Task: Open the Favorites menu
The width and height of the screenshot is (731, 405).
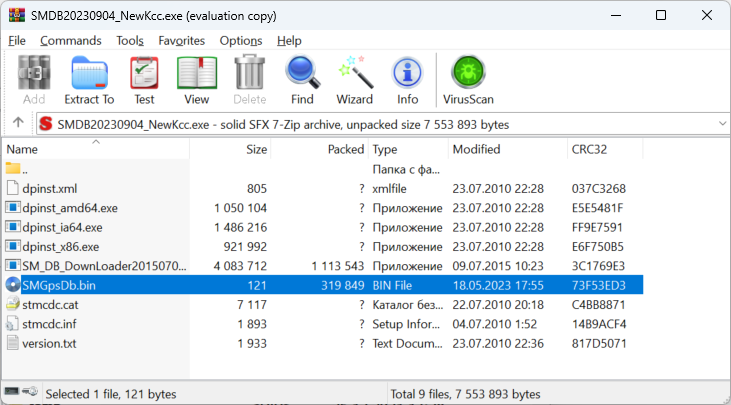Action: 181,40
